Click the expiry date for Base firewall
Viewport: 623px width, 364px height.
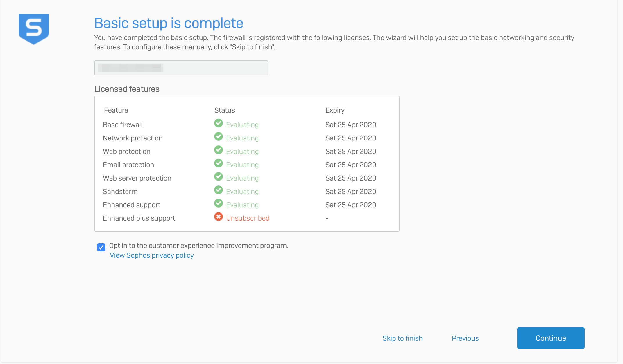(351, 125)
